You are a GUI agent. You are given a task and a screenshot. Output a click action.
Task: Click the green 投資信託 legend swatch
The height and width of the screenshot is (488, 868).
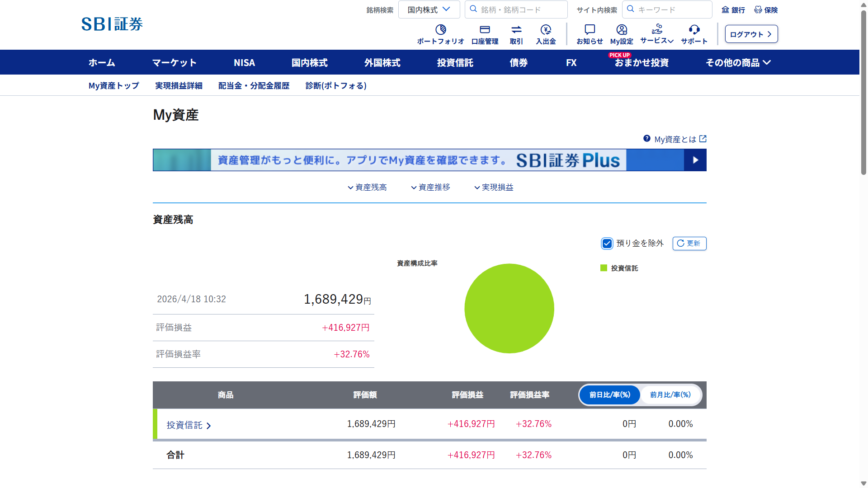[604, 268]
